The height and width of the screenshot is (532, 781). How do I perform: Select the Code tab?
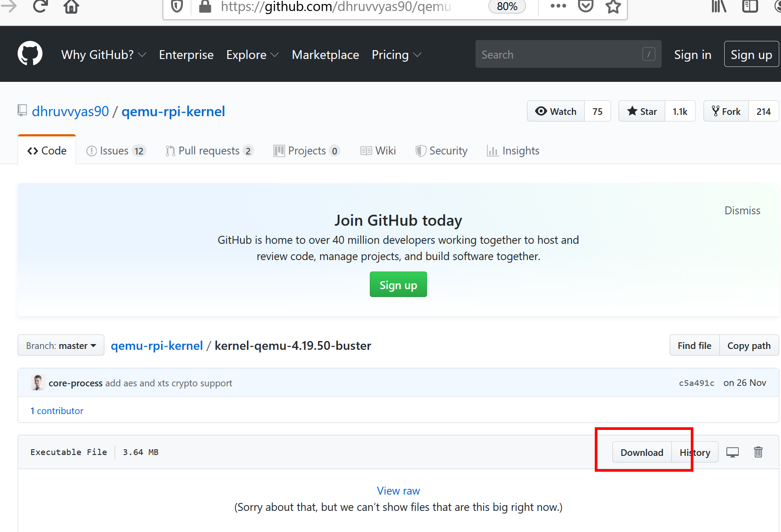pyautogui.click(x=47, y=150)
